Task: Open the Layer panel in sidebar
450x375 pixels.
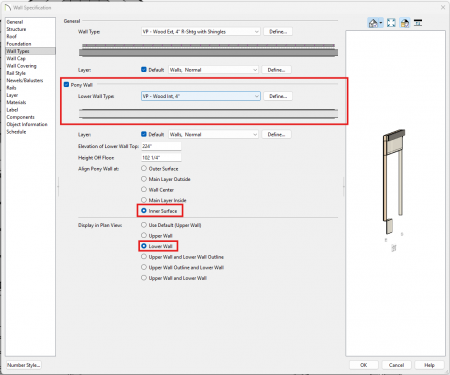Action: [x=12, y=95]
